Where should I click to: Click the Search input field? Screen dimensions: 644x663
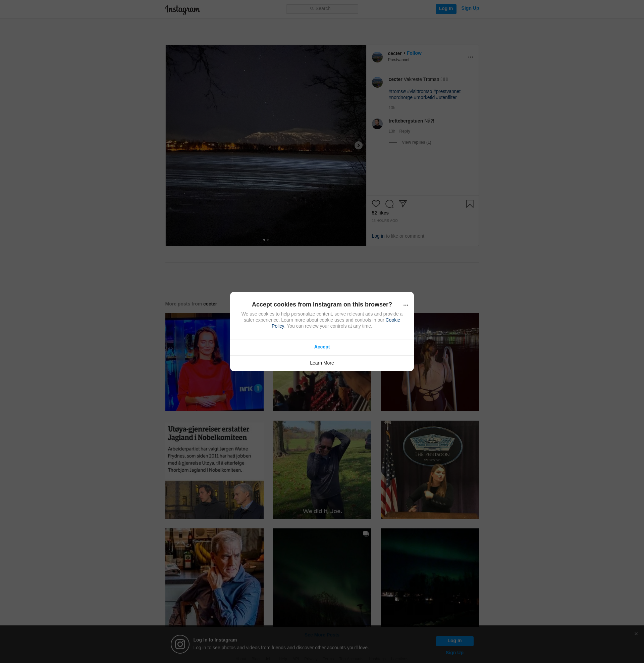pyautogui.click(x=322, y=9)
